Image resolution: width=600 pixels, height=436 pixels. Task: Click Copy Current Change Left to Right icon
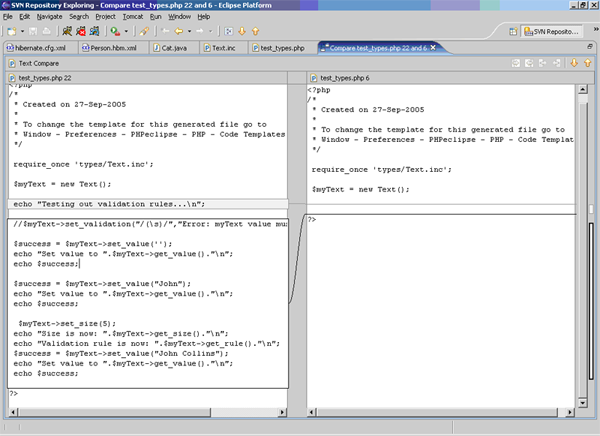point(543,63)
